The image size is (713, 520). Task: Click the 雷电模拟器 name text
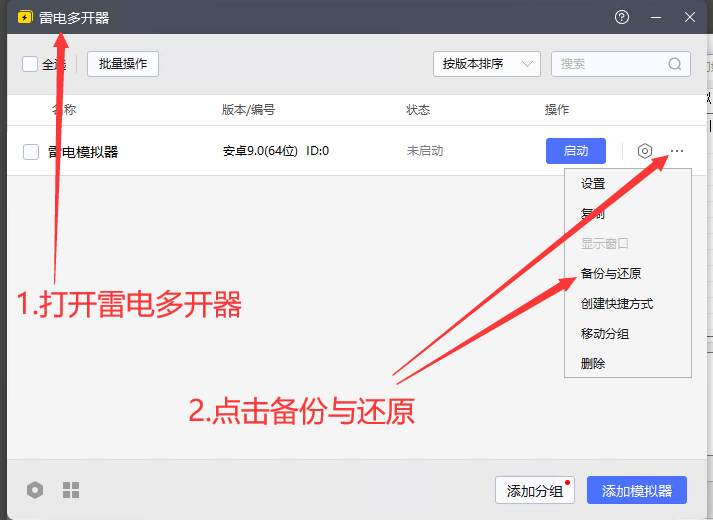(x=83, y=152)
